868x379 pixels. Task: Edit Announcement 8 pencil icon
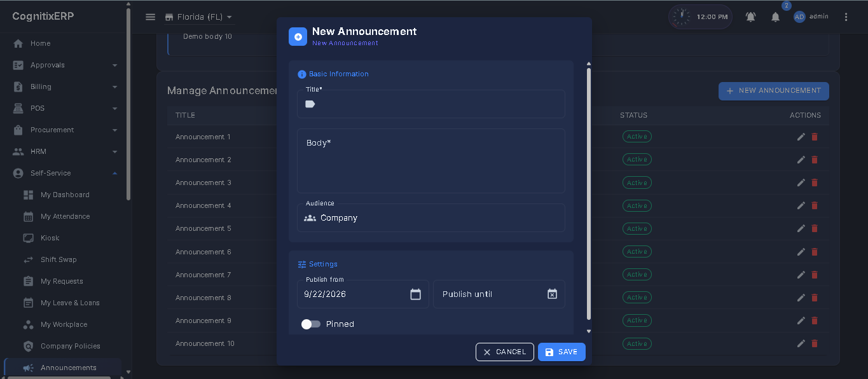click(x=801, y=298)
